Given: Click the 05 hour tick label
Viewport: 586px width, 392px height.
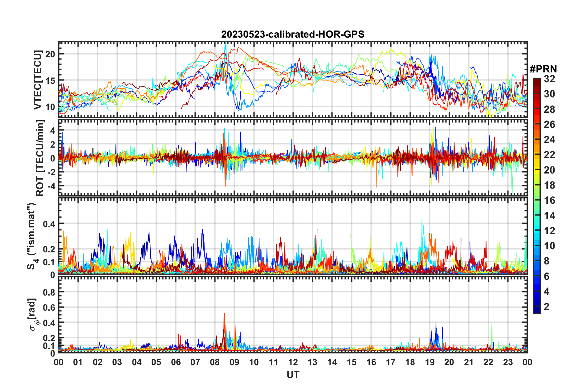Looking at the screenshot, I should click(x=156, y=362).
